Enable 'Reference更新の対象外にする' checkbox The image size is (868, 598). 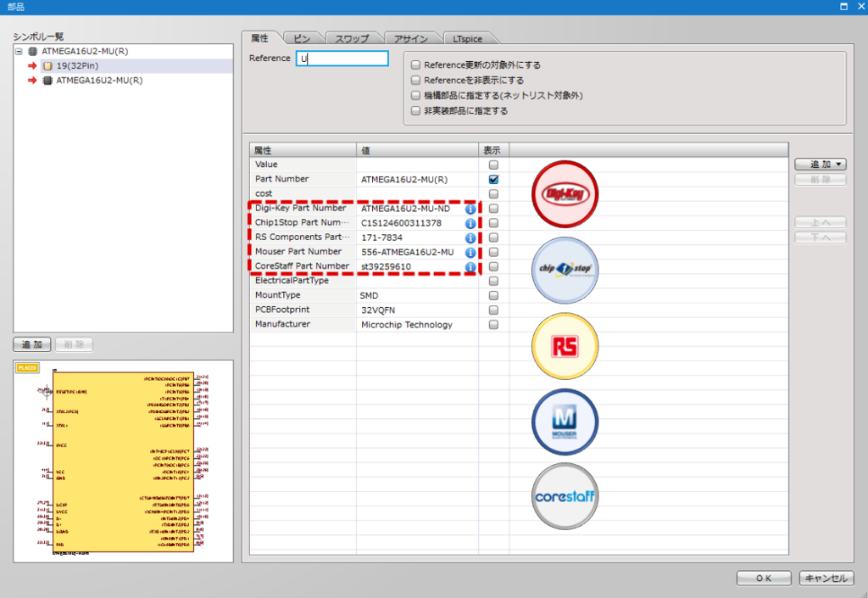pos(415,64)
